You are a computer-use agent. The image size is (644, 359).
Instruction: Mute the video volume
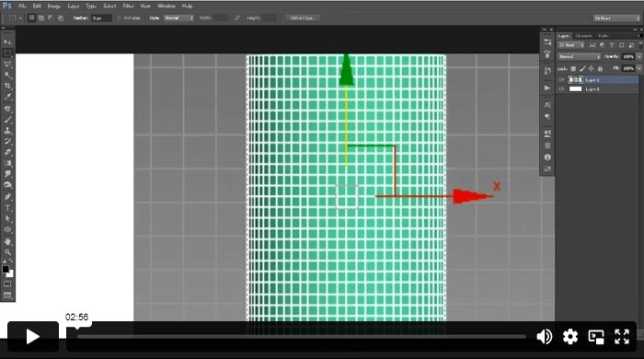click(545, 337)
